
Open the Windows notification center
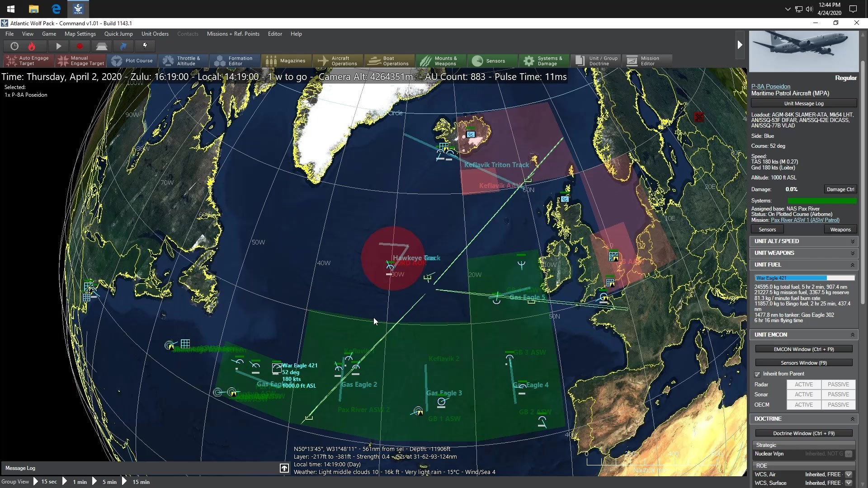coord(853,9)
